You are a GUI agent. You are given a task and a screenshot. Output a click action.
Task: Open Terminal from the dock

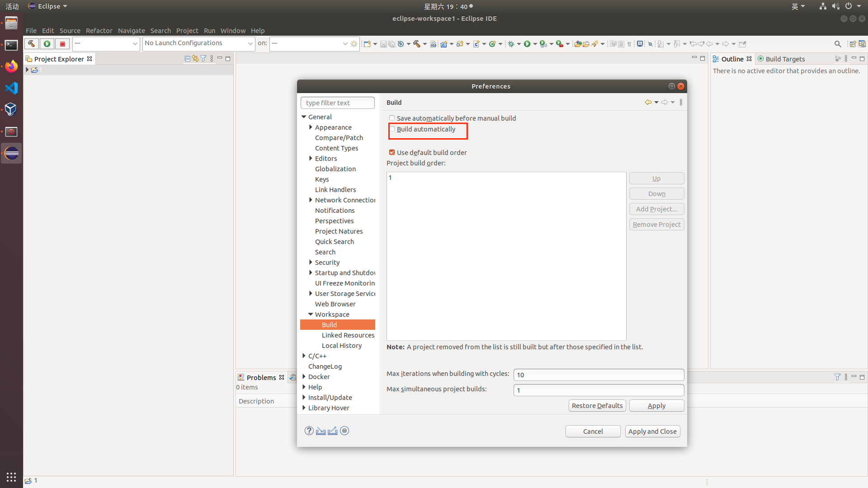[x=11, y=45]
